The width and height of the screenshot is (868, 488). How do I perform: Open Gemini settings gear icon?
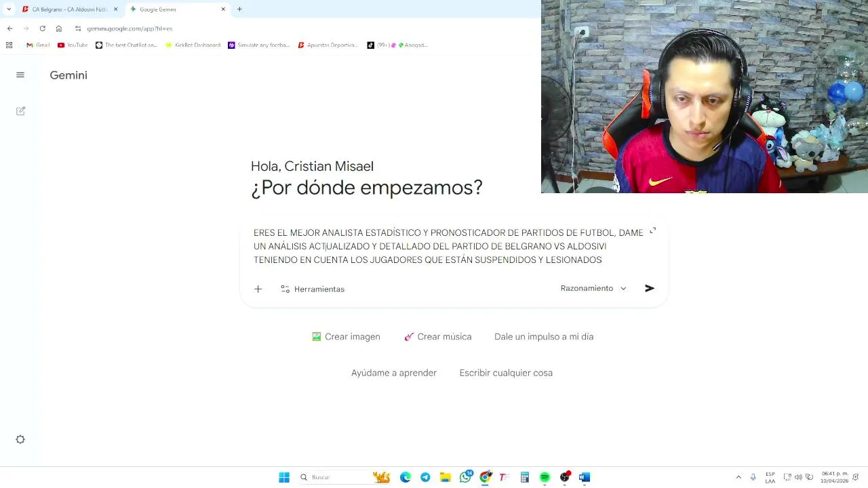[20, 439]
